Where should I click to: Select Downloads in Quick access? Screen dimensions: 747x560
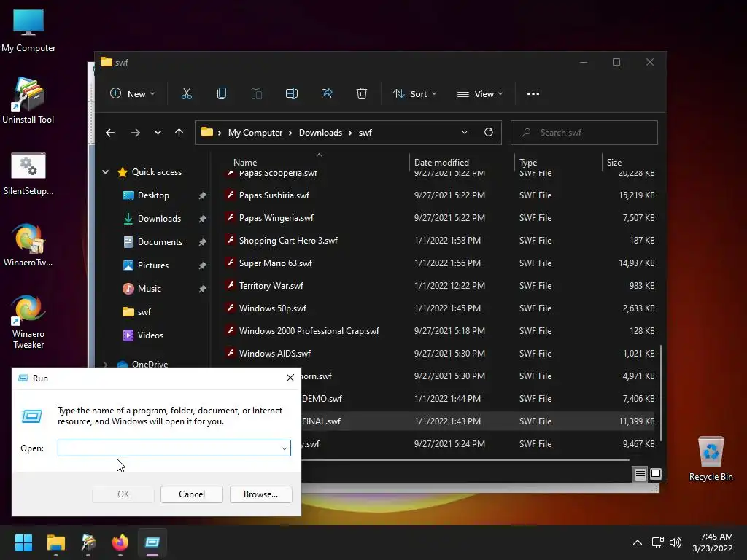(159, 219)
